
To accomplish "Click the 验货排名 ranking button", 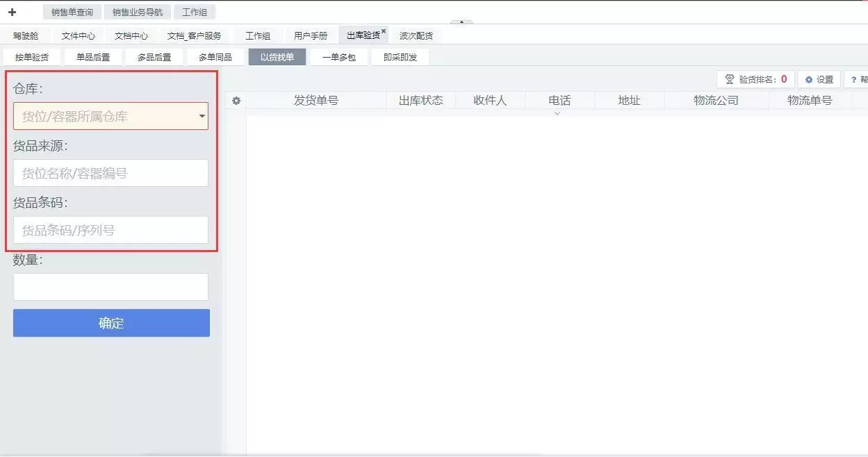I will (755, 79).
